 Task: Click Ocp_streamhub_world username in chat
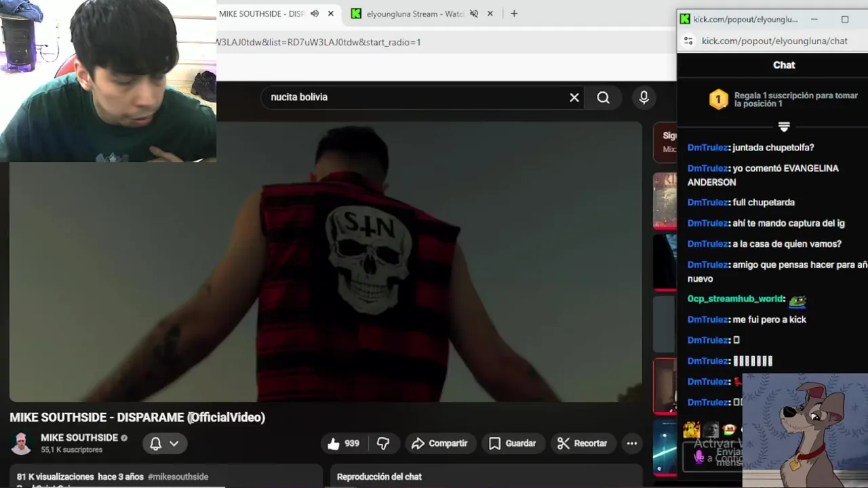click(x=736, y=299)
